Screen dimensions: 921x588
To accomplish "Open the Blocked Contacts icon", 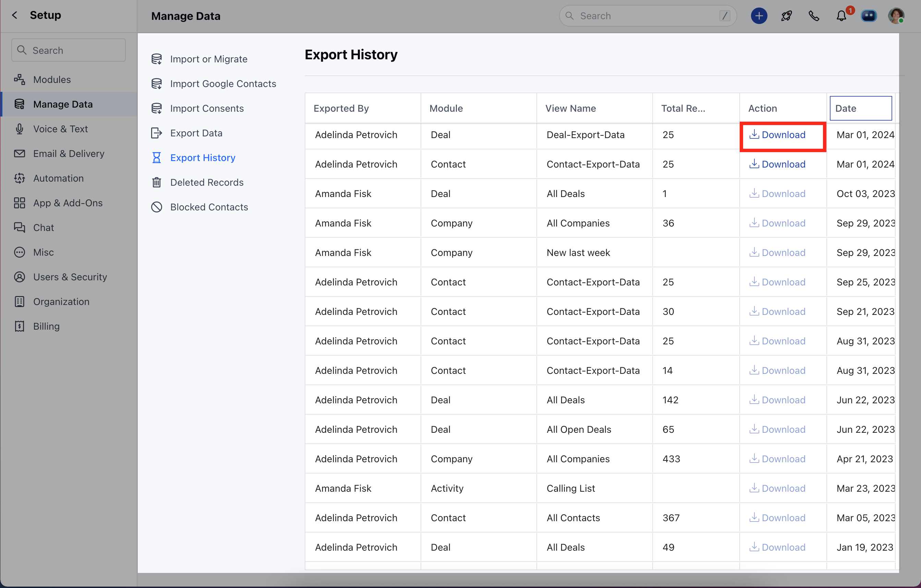I will 156,207.
